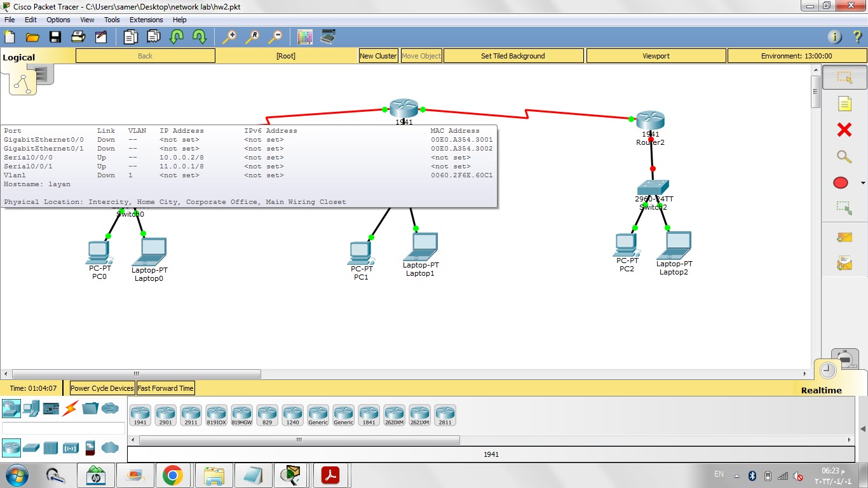Select the Components category
The image size is (868, 488).
51,408
